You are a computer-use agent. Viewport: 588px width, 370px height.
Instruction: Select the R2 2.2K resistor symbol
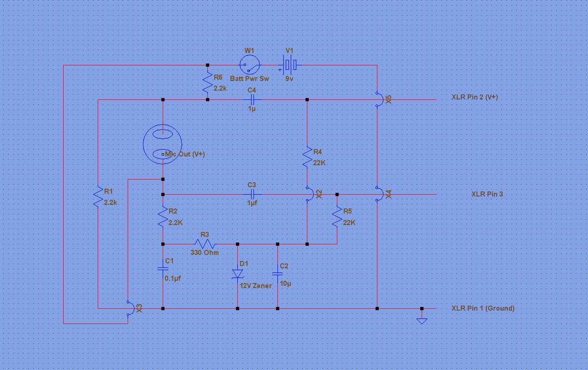point(163,217)
